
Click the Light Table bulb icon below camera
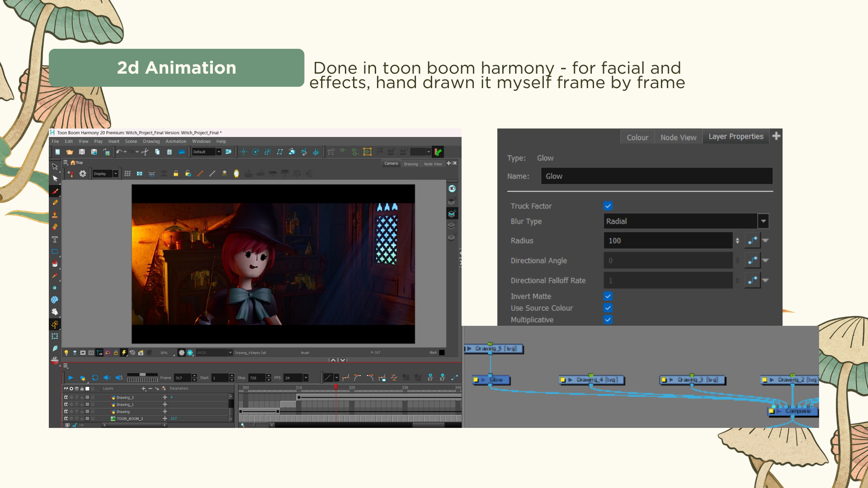tap(66, 352)
